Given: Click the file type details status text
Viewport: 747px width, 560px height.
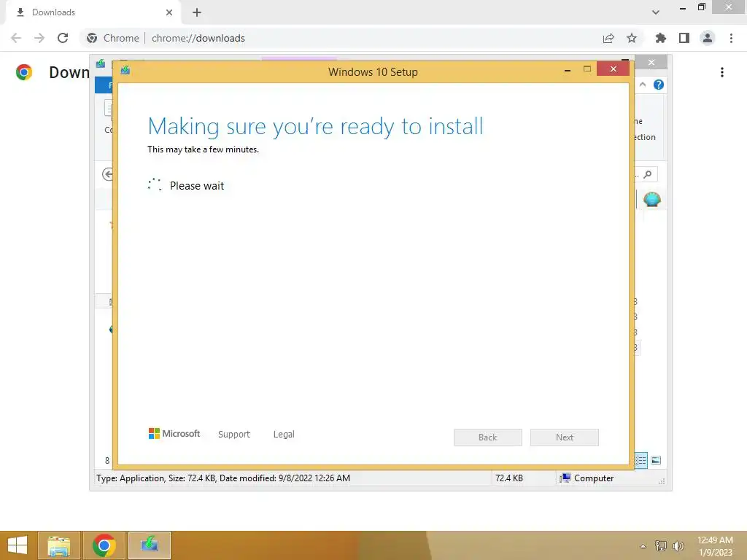Looking at the screenshot, I should [223, 478].
